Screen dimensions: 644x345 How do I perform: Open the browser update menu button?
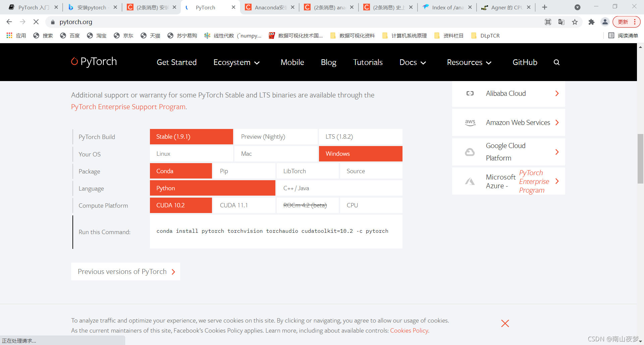pyautogui.click(x=626, y=22)
